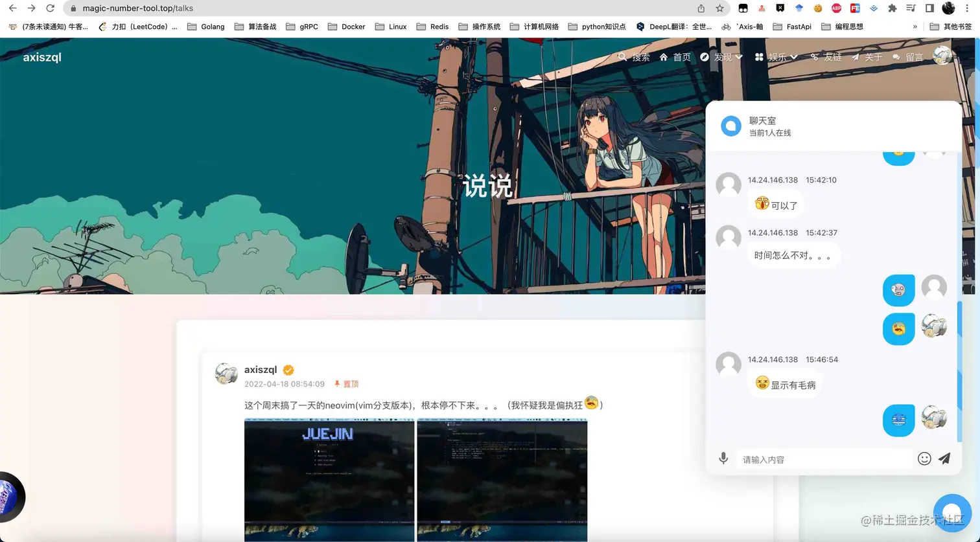This screenshot has width=980, height=542.
Task: Send the chat message
Action: click(x=945, y=458)
